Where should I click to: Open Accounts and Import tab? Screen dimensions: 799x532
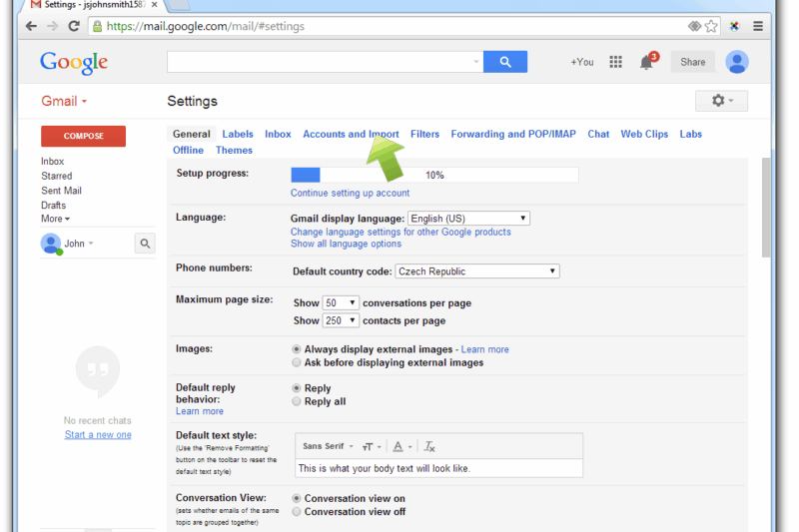(351, 134)
